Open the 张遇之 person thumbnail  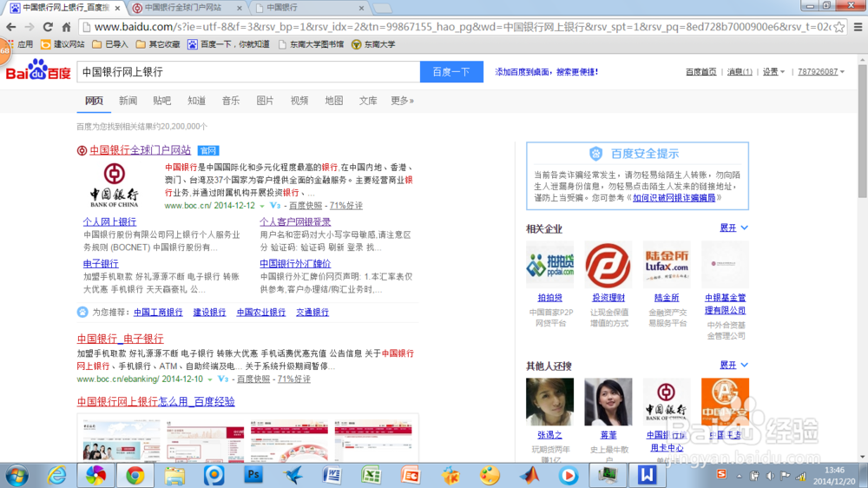[x=549, y=401]
